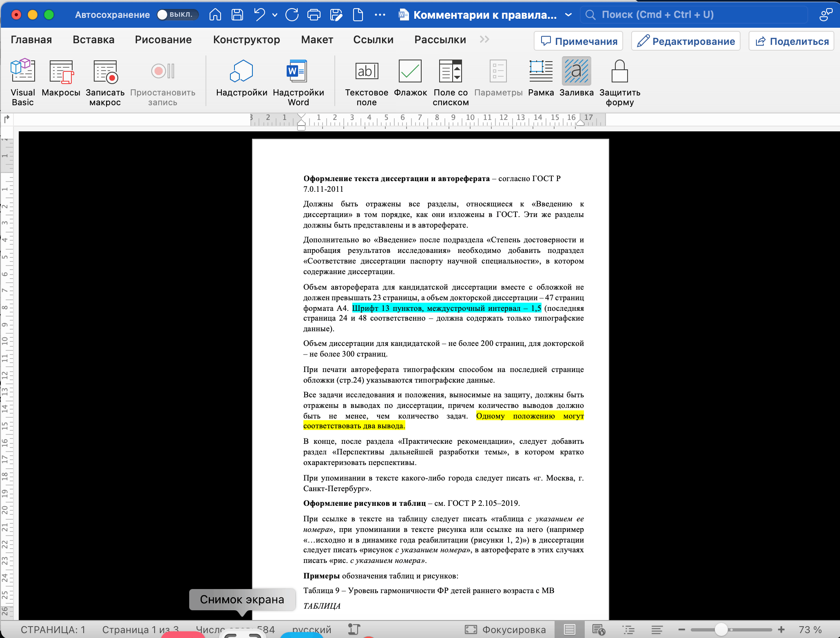Open the Ссылки ribbon tab
Viewport: 840px width, 638px height.
[373, 40]
